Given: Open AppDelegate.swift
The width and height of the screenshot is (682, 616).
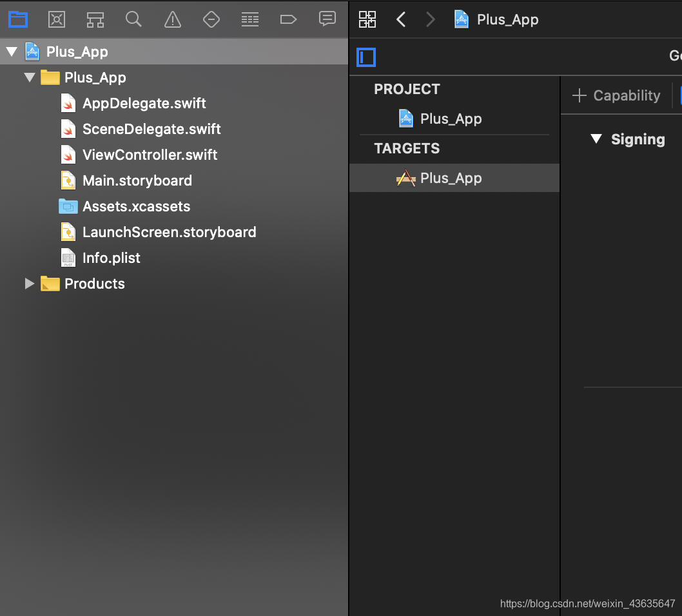Looking at the screenshot, I should tap(144, 104).
